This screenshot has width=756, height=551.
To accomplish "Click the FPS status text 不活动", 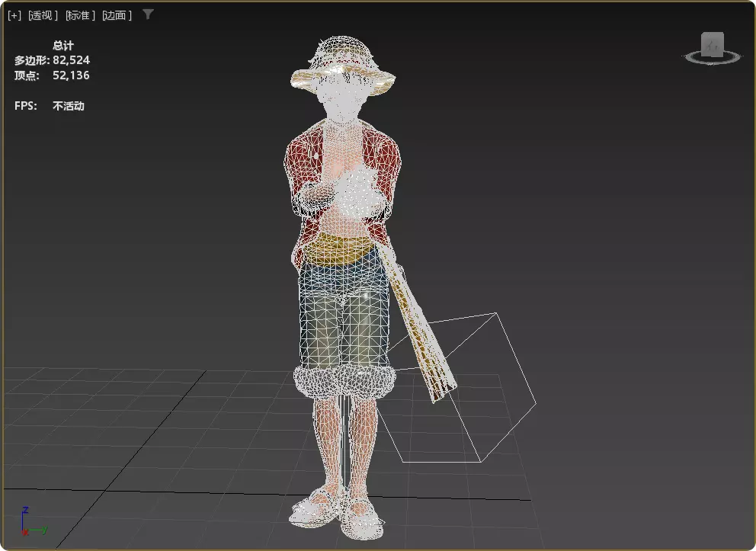I will [69, 106].
